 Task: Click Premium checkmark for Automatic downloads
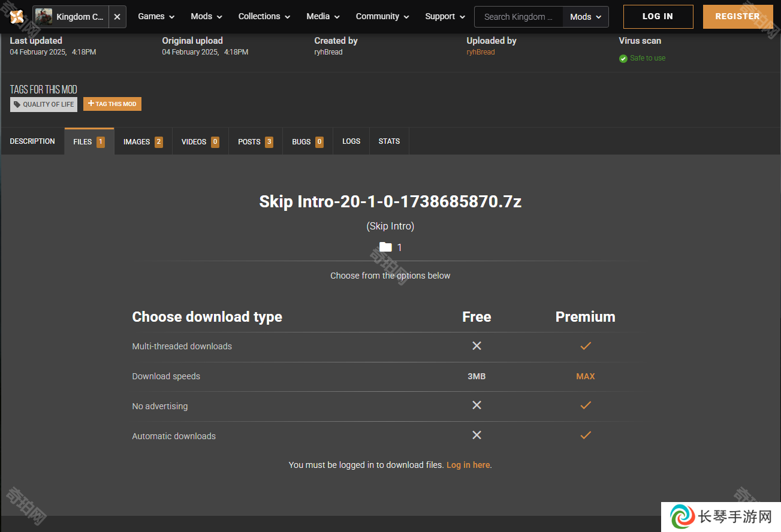586,435
